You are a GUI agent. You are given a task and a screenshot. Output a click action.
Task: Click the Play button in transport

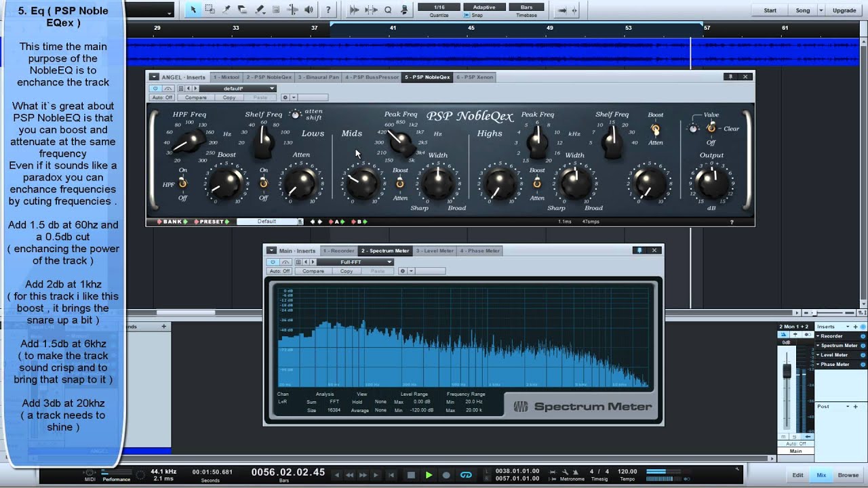coord(429,475)
